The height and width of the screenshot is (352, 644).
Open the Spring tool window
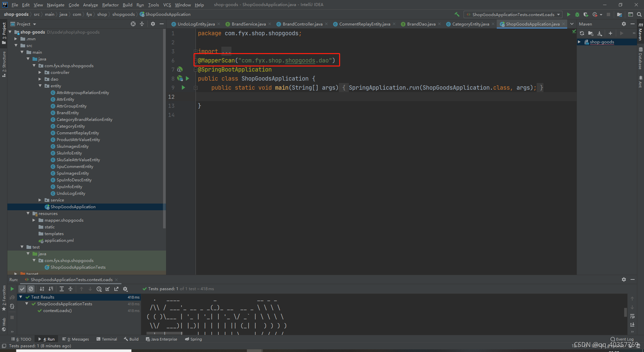(x=193, y=339)
